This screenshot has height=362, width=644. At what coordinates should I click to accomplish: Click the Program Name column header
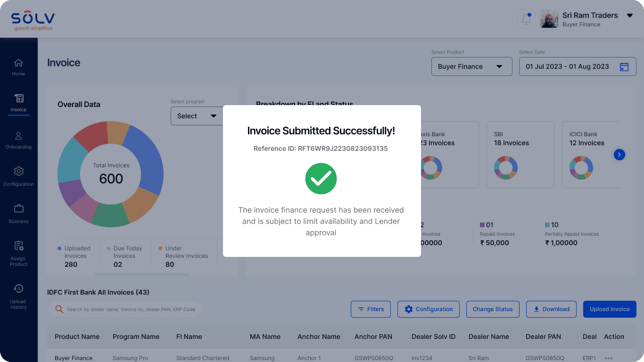click(x=136, y=337)
